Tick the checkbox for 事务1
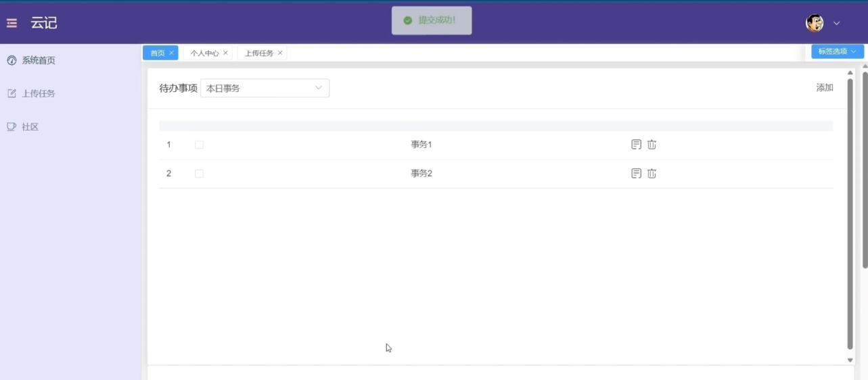Screen dimensions: 868x380 tap(199, 145)
